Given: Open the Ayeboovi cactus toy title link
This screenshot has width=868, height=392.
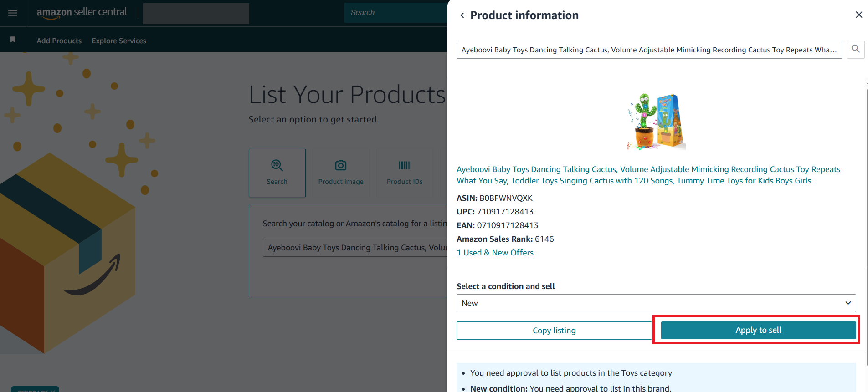Looking at the screenshot, I should tap(648, 175).
